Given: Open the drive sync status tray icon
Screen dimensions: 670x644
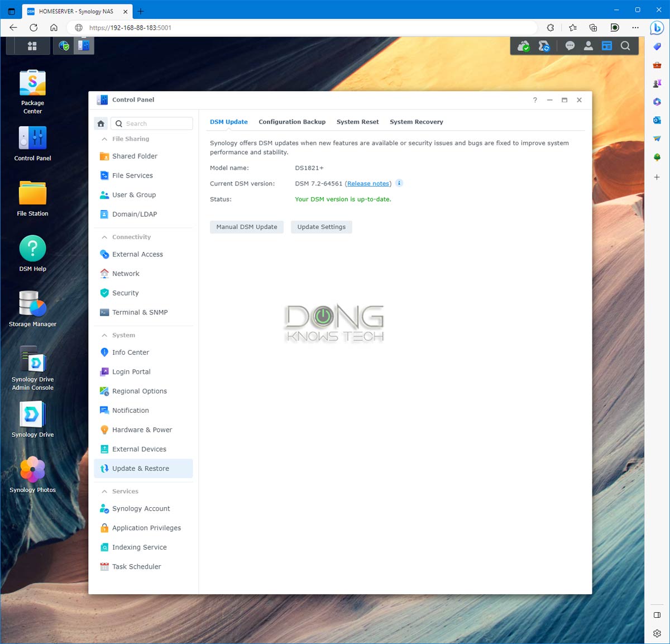Looking at the screenshot, I should pyautogui.click(x=544, y=46).
